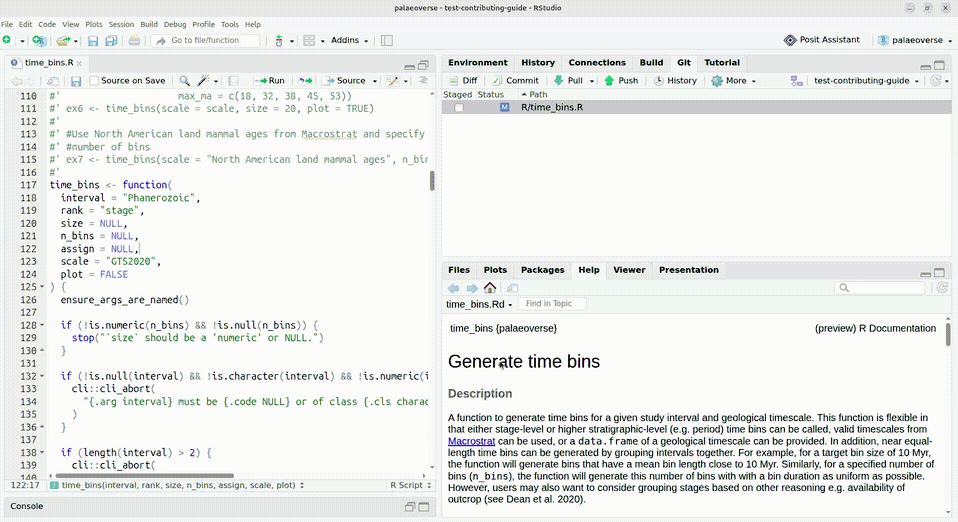
Task: Click the editor horizontal scrollbar thumb
Action: pyautogui.click(x=145, y=475)
